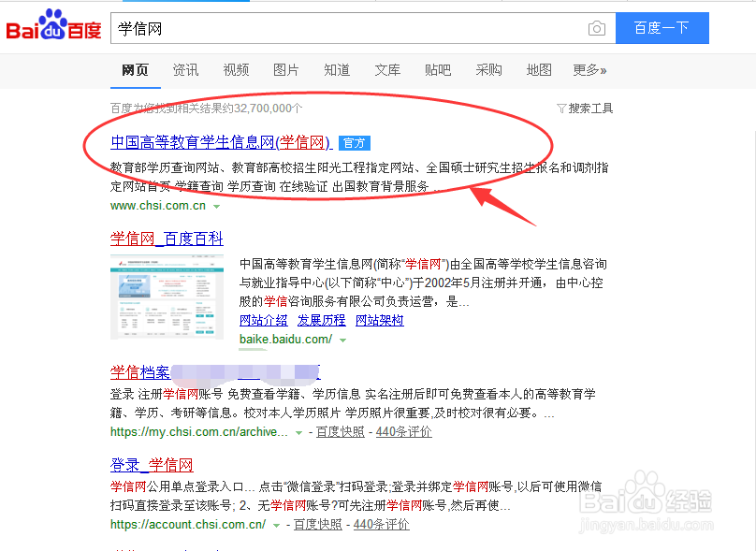Switch to the 资讯 news tab
The width and height of the screenshot is (756, 551).
tap(185, 70)
